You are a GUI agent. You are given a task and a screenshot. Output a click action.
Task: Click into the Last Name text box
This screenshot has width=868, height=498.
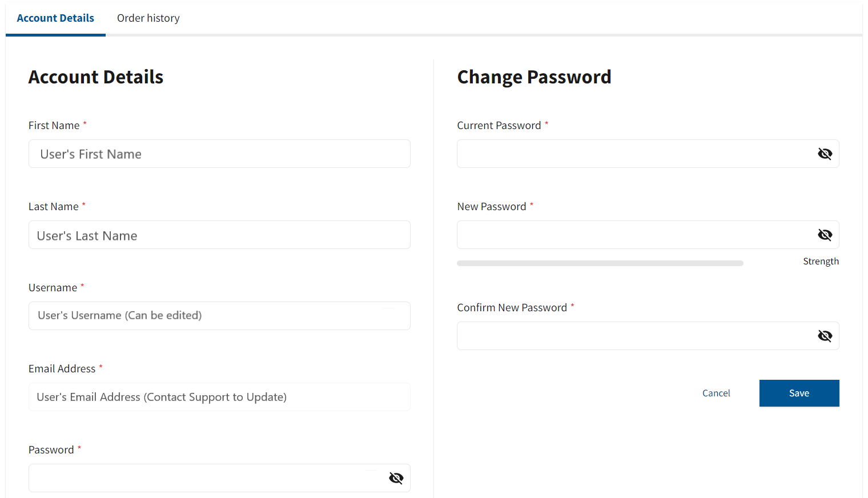[219, 235]
